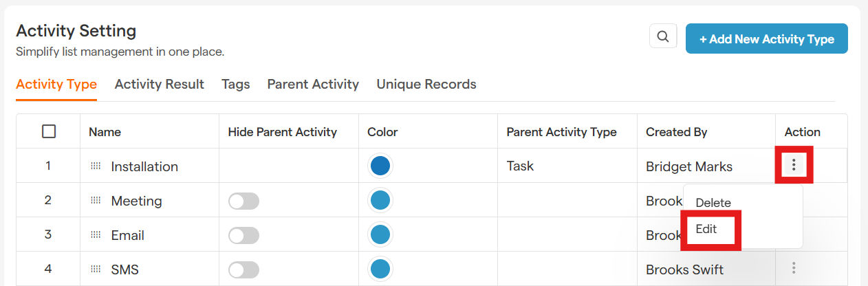Open the SMS row three-dot action menu
The height and width of the screenshot is (286, 868).
pos(794,268)
